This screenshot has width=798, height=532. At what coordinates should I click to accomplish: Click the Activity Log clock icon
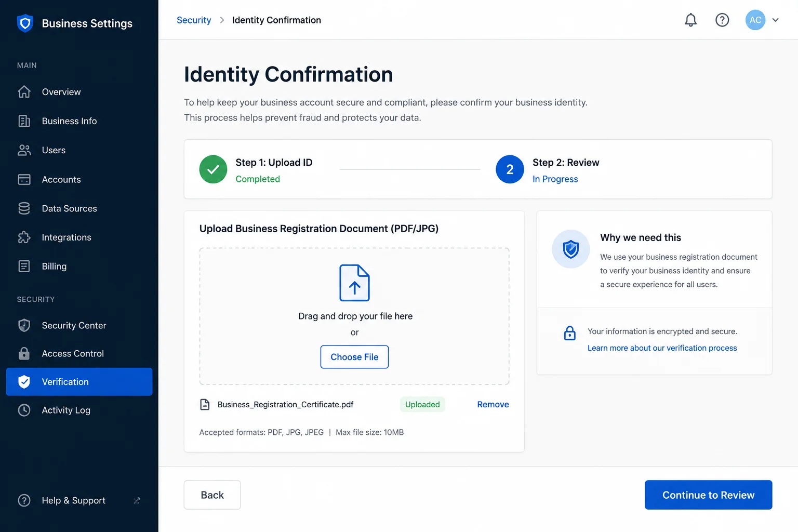click(24, 410)
